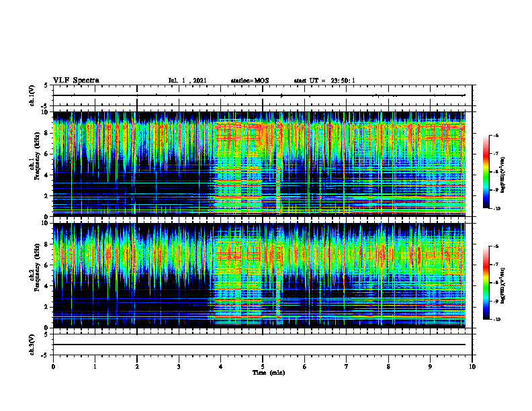532x411 pixels.
Task: Click the 'VLF Spectra' plot title
Action: coord(76,81)
